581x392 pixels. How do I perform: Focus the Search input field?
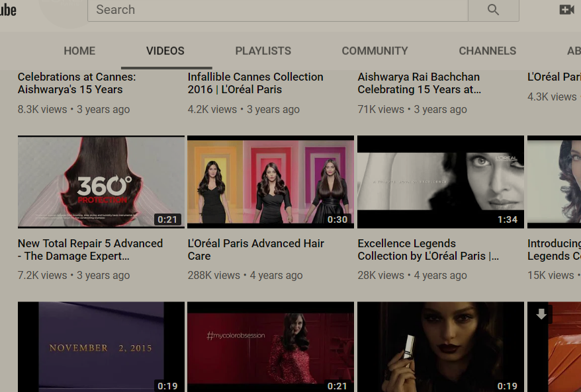278,10
